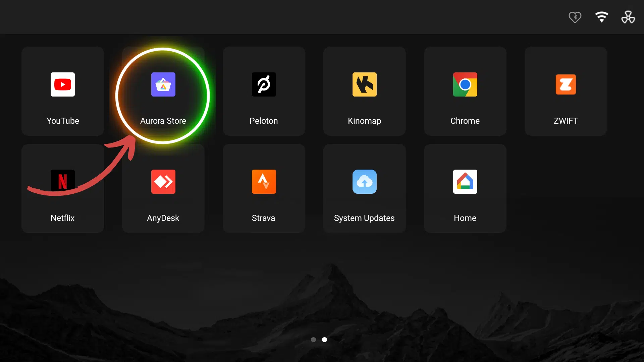Click the YouTube label text

coord(63,121)
